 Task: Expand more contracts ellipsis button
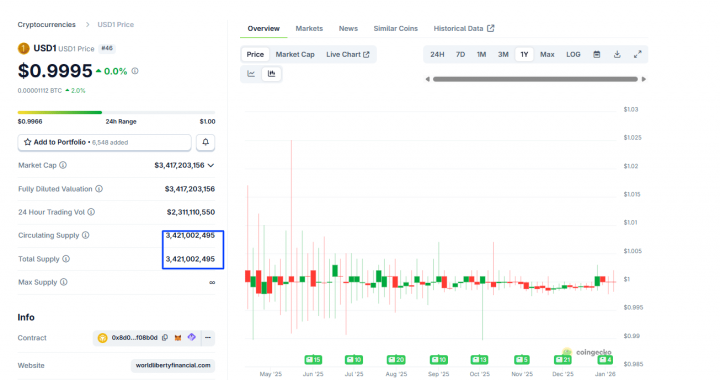coord(208,338)
